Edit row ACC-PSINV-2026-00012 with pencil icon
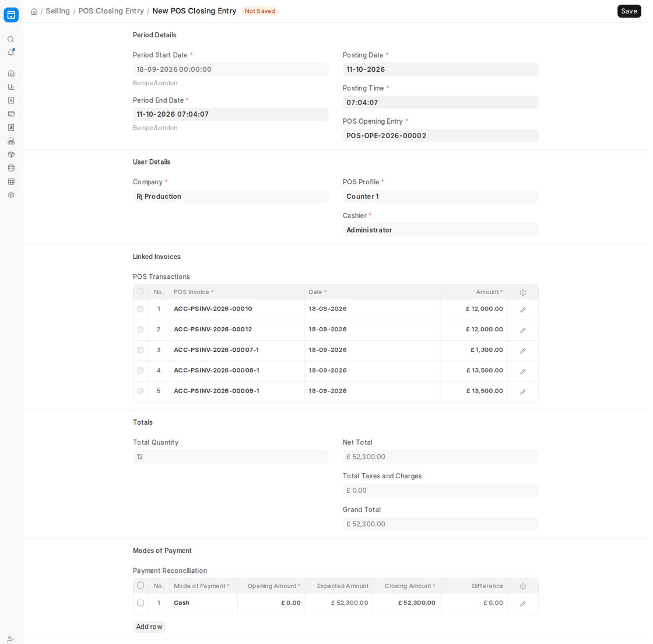 [522, 330]
